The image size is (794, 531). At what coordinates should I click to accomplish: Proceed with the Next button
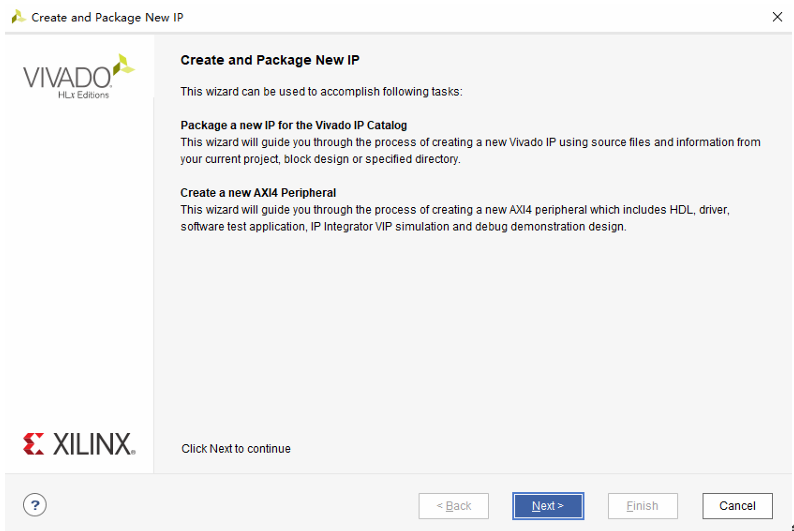[x=547, y=506]
